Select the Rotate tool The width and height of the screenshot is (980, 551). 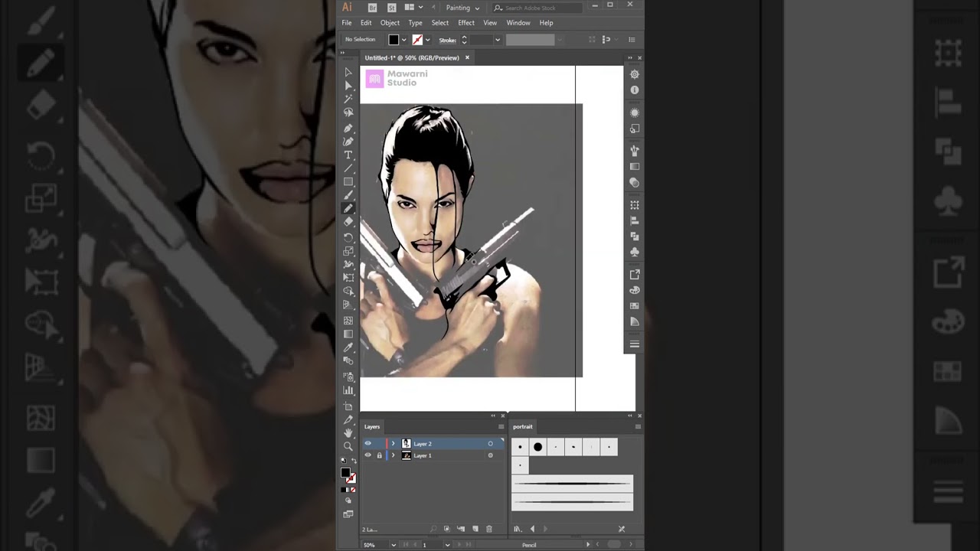pos(348,237)
